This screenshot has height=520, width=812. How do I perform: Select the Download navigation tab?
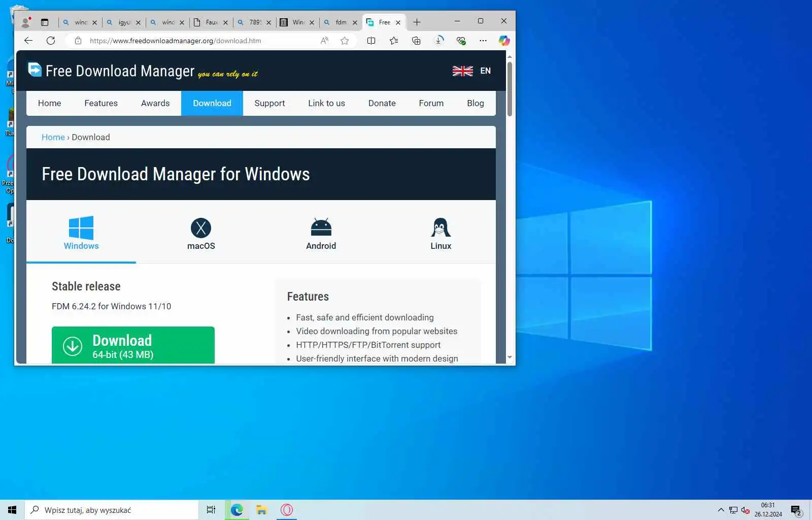(x=212, y=103)
